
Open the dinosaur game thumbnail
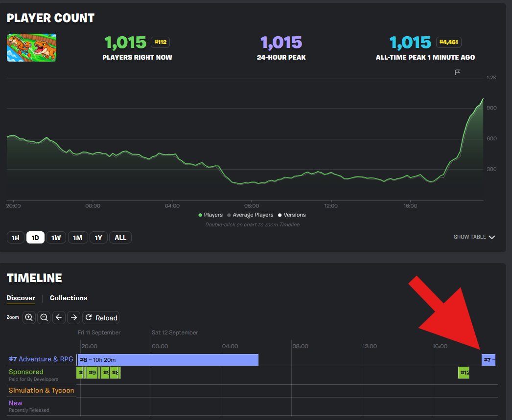coord(31,47)
